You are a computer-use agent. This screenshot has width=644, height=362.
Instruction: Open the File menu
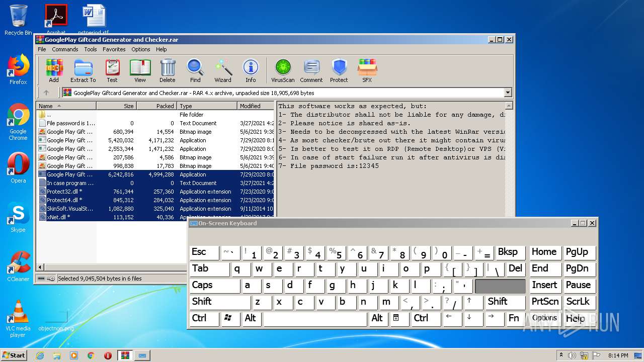coord(42,49)
